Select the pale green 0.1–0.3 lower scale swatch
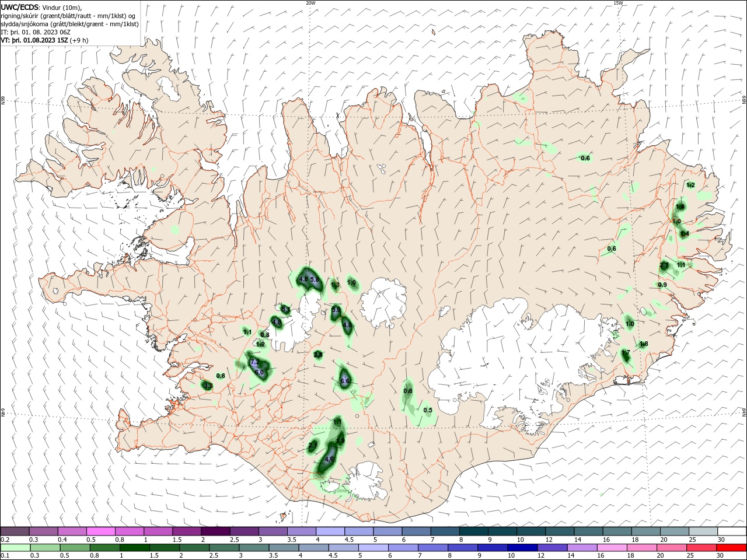 click(x=15, y=548)
